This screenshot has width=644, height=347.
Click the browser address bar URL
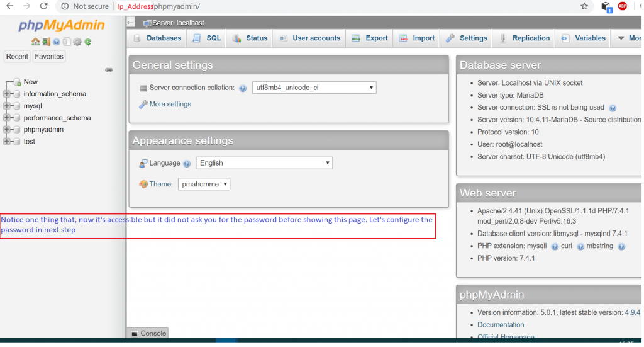158,6
